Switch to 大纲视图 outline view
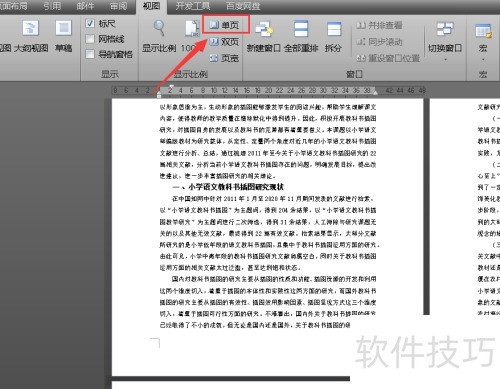 (31, 37)
